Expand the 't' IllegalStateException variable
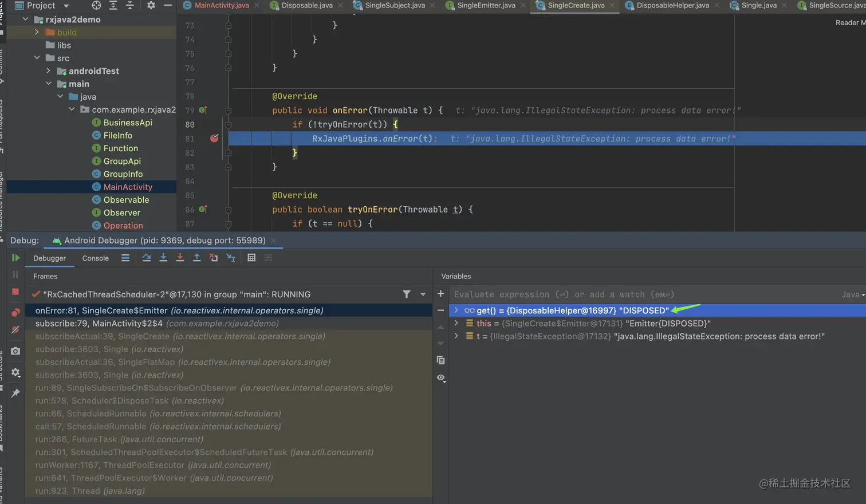866x504 pixels. click(456, 336)
